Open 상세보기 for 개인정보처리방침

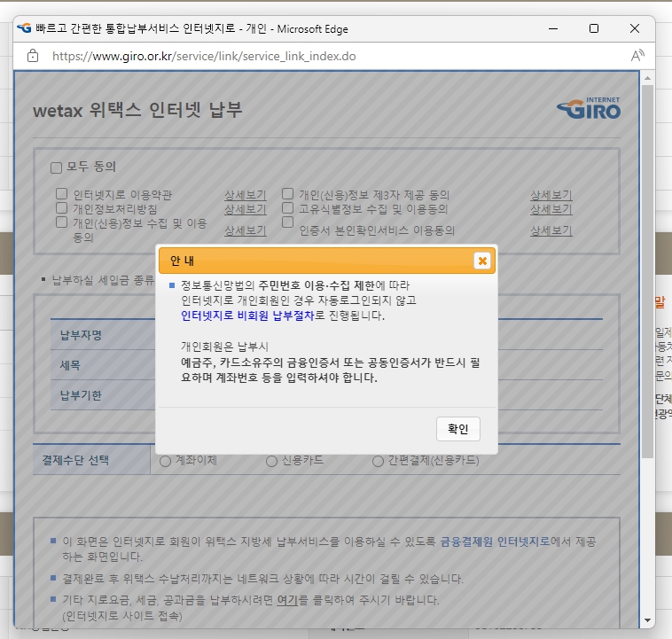pos(246,209)
